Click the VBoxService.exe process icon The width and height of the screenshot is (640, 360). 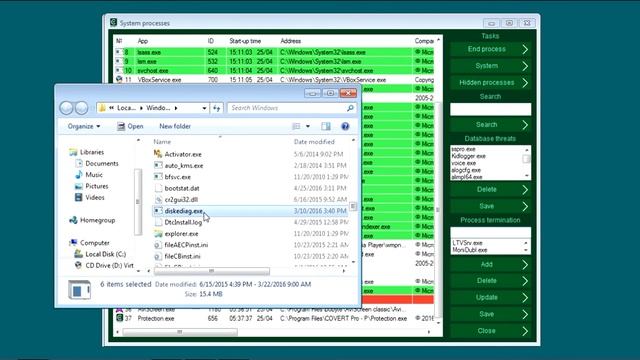tap(119, 80)
